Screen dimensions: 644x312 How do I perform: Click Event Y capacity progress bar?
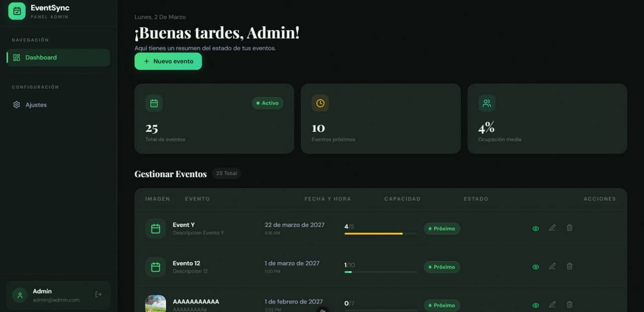tap(381, 233)
